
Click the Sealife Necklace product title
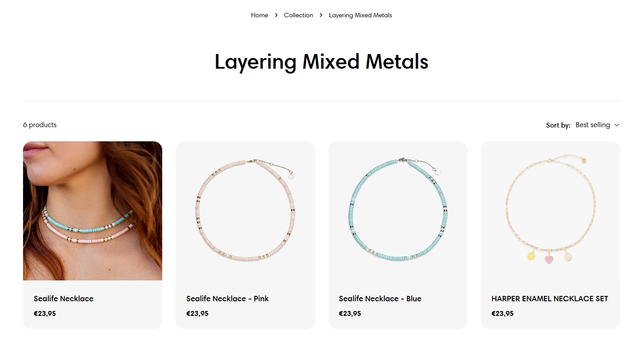pos(63,299)
